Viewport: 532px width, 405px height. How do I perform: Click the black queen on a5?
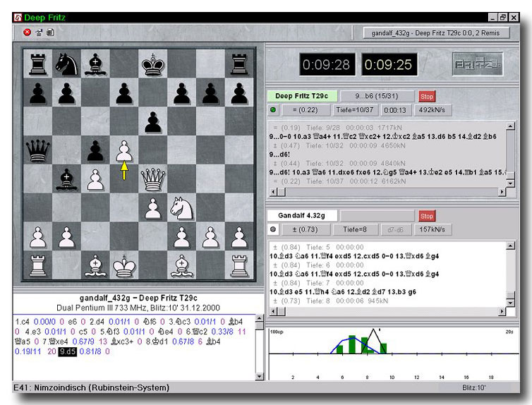click(x=37, y=150)
